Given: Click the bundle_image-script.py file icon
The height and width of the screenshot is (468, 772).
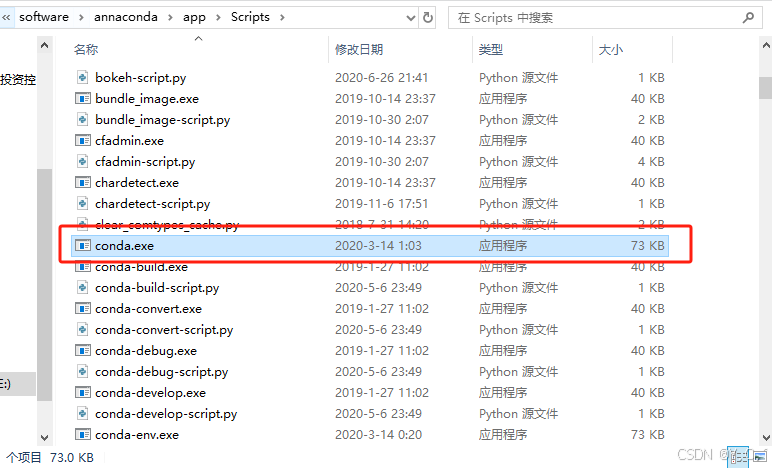Looking at the screenshot, I should coord(83,120).
